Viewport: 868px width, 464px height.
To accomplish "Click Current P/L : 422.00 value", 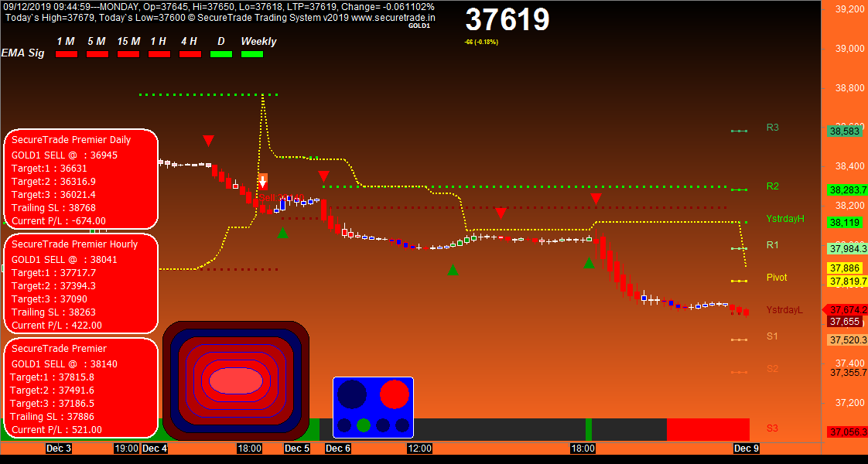I will tap(56, 326).
